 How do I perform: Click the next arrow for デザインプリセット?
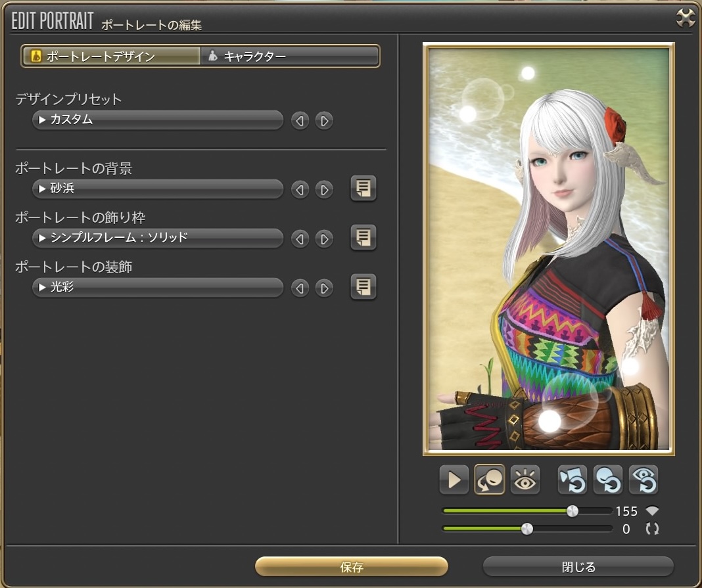323,121
